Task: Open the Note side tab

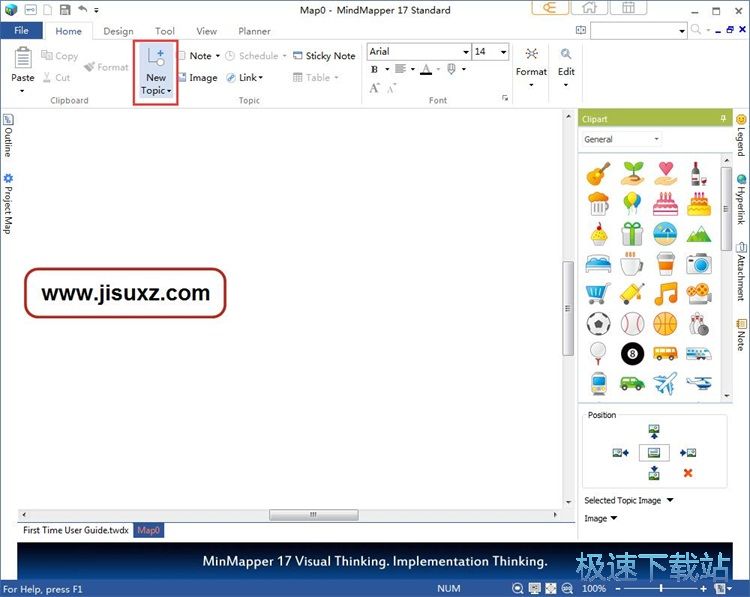Action: [x=741, y=334]
